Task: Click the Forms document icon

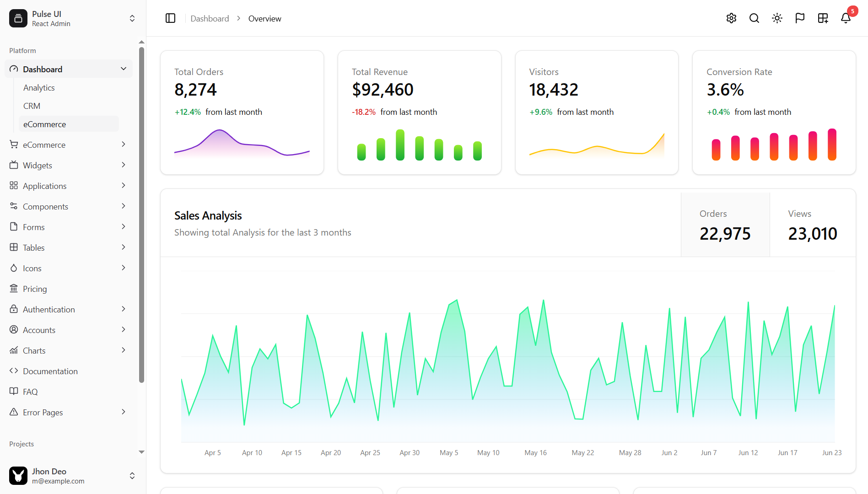Action: pyautogui.click(x=14, y=227)
